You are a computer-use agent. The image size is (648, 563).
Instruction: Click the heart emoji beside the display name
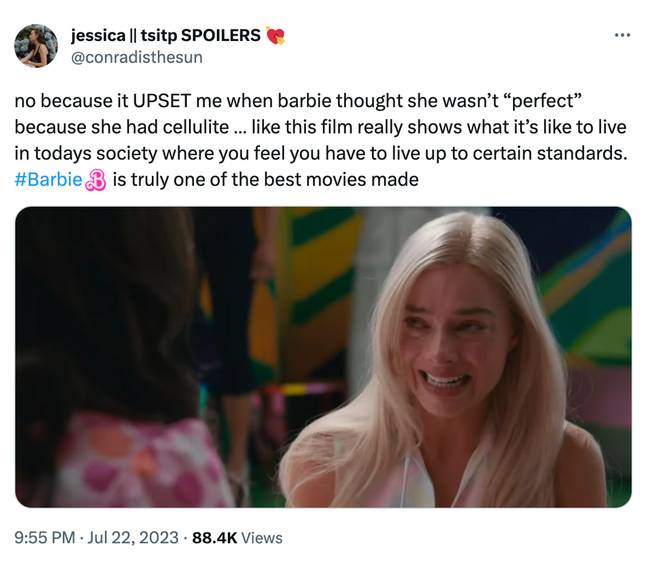[275, 36]
